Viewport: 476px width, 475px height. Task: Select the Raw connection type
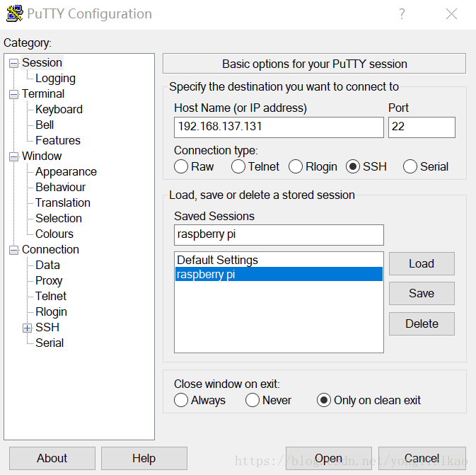click(181, 166)
